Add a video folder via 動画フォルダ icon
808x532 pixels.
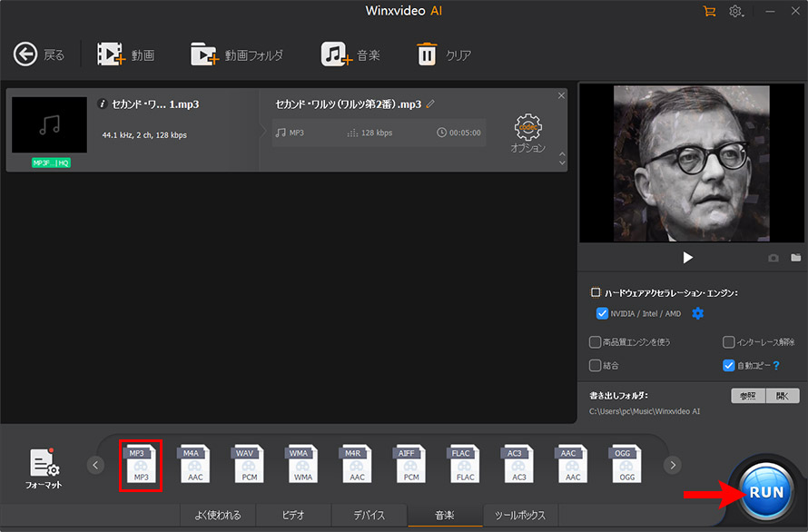204,54
